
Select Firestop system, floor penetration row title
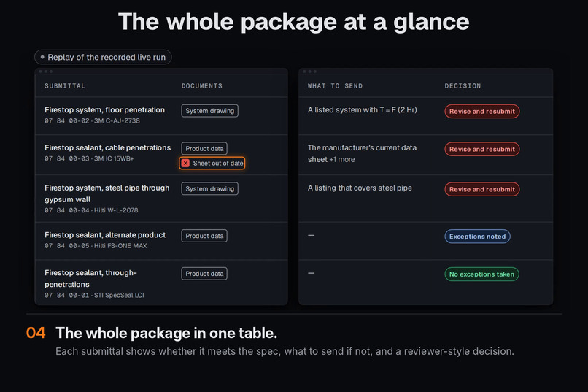(104, 110)
